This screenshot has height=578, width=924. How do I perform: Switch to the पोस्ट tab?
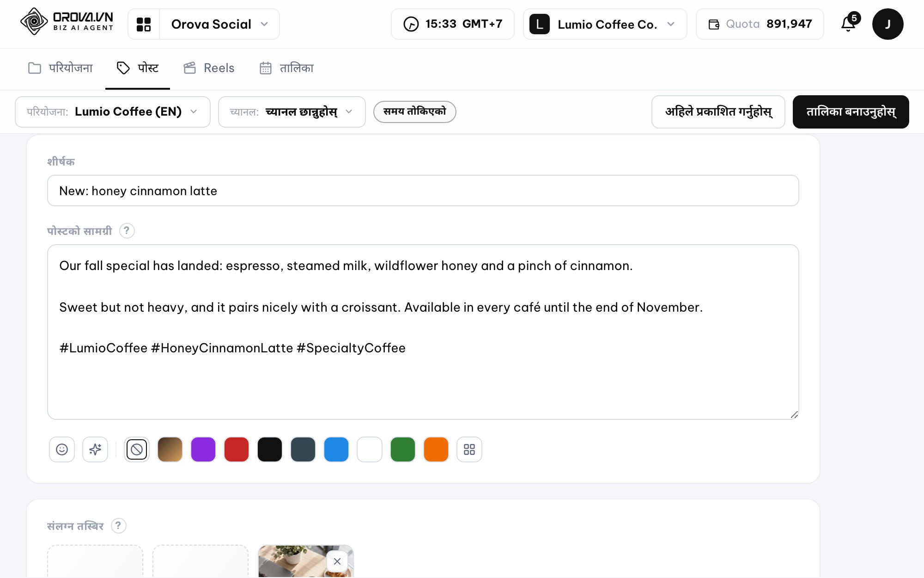138,68
